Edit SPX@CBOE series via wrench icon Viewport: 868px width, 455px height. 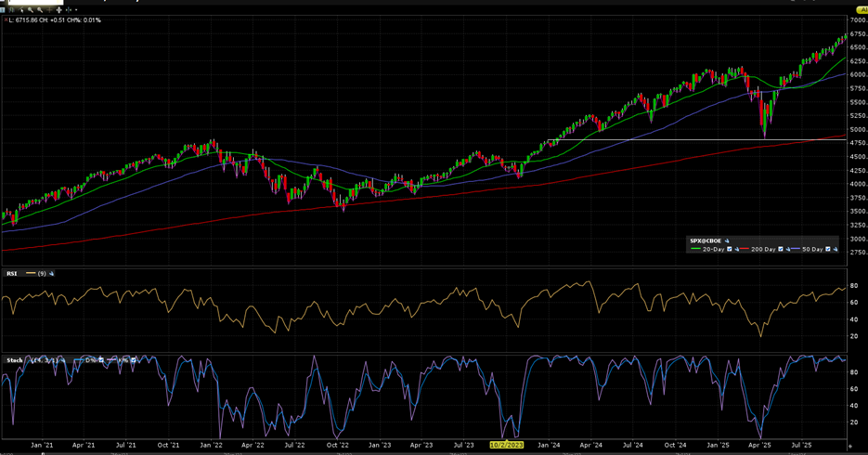[727, 240]
